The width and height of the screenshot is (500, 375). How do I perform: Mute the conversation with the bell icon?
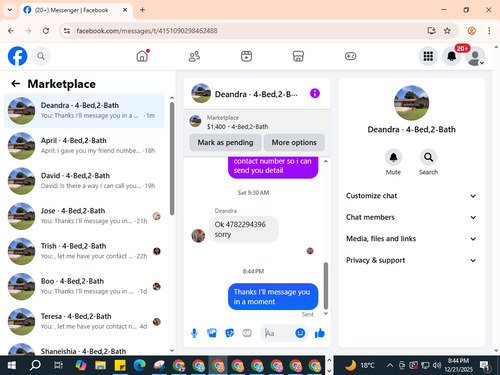point(393,157)
